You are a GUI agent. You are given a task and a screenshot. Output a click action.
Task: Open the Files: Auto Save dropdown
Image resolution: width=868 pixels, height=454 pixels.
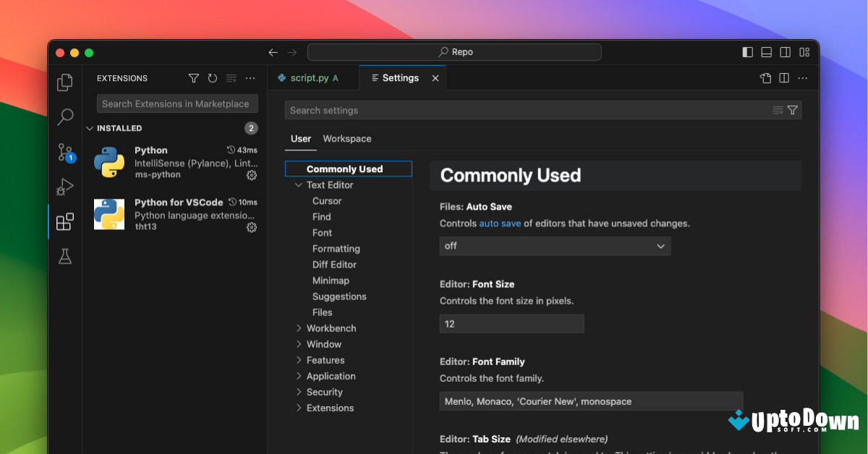(x=554, y=246)
